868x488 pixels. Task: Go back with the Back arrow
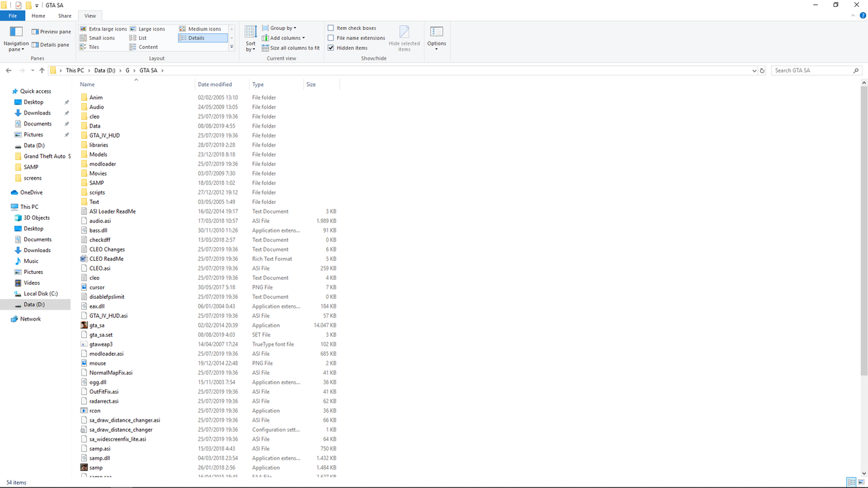click(9, 70)
